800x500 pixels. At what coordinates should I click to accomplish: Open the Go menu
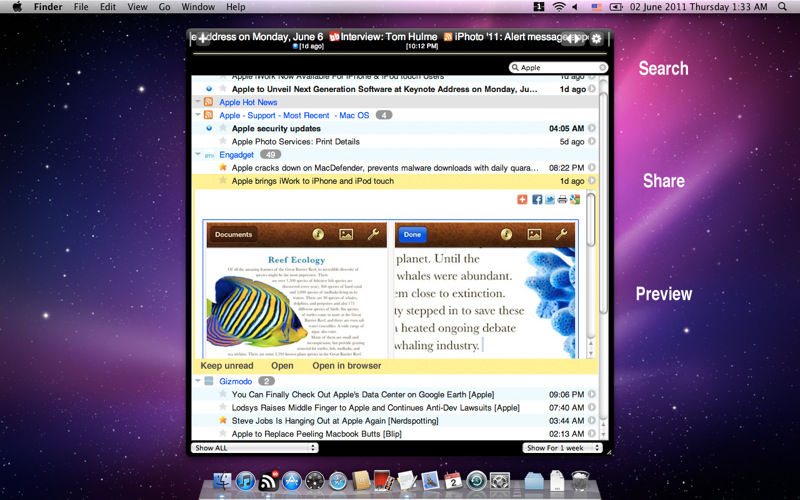[x=164, y=7]
